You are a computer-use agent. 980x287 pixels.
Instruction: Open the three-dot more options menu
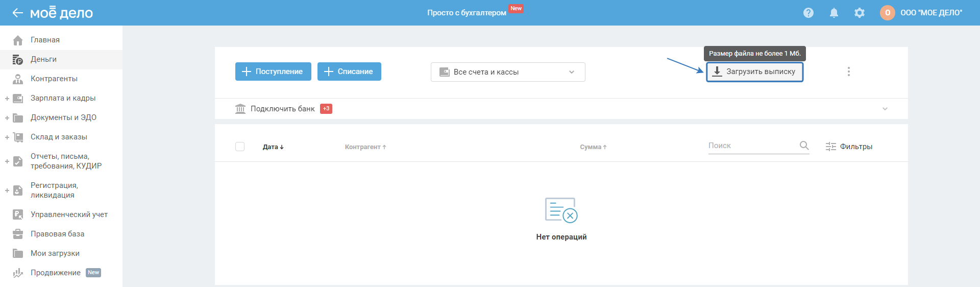point(849,71)
